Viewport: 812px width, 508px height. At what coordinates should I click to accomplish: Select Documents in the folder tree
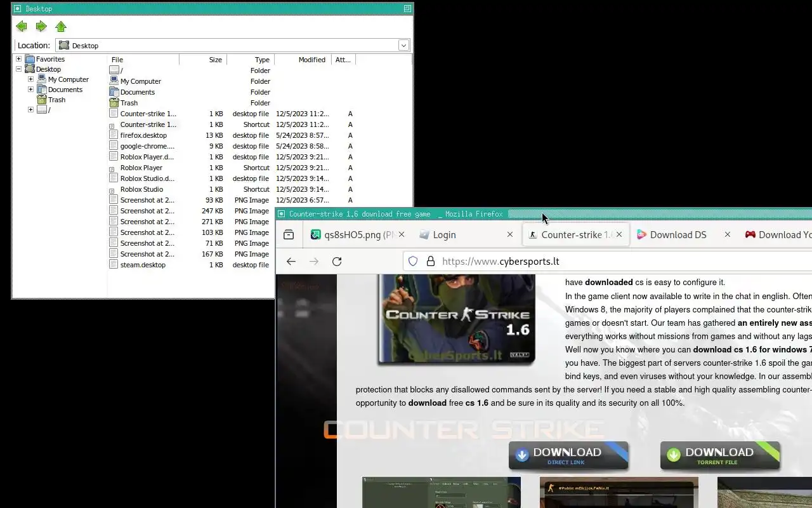[x=65, y=90]
